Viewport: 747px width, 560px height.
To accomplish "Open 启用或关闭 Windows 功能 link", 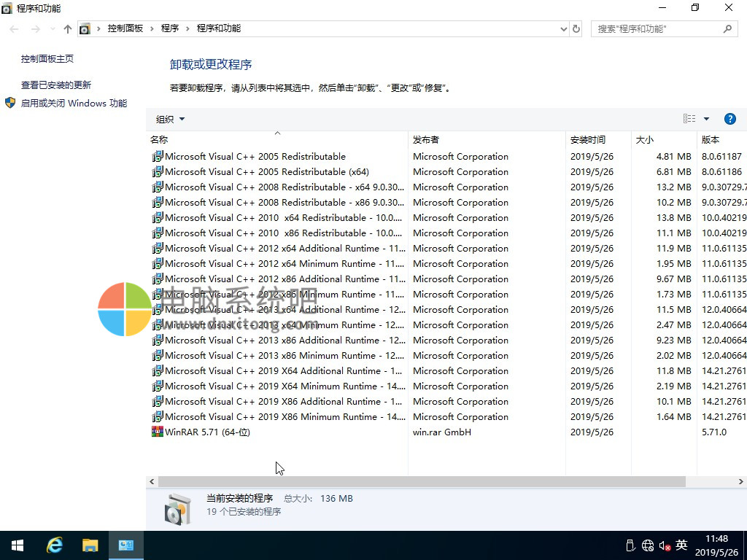I will 74,103.
